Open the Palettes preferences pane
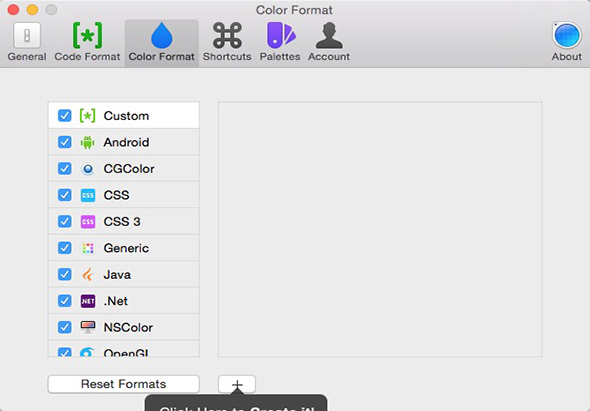This screenshot has height=411, width=590. click(x=280, y=42)
